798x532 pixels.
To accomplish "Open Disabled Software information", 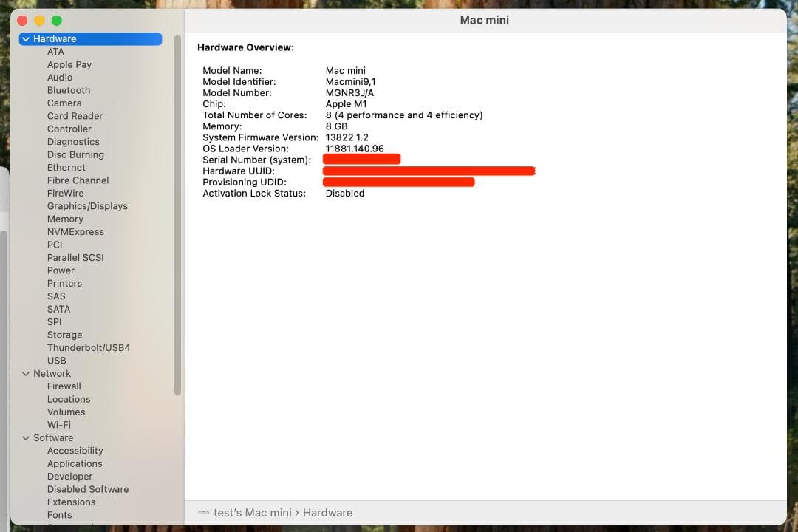I will coord(88,489).
